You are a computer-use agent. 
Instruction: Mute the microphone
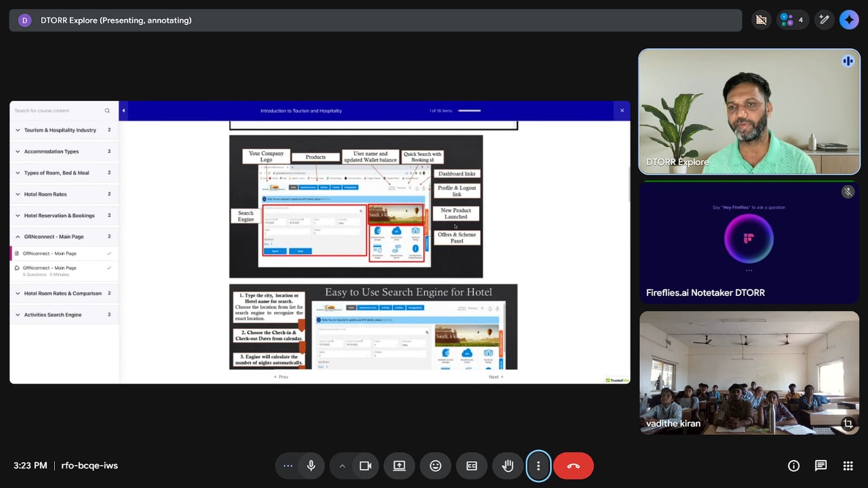[311, 466]
